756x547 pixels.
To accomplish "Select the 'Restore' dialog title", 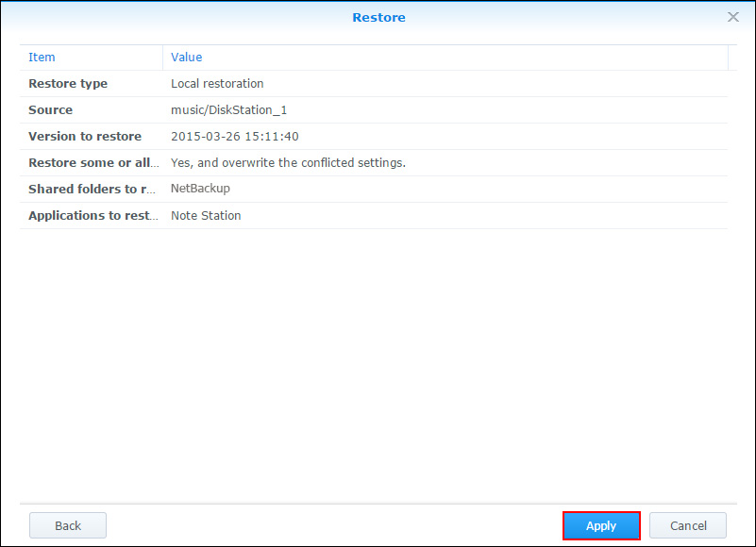I will pos(379,17).
